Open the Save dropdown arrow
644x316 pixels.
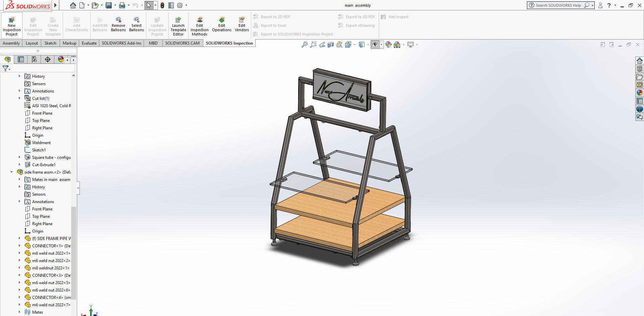coord(115,5)
